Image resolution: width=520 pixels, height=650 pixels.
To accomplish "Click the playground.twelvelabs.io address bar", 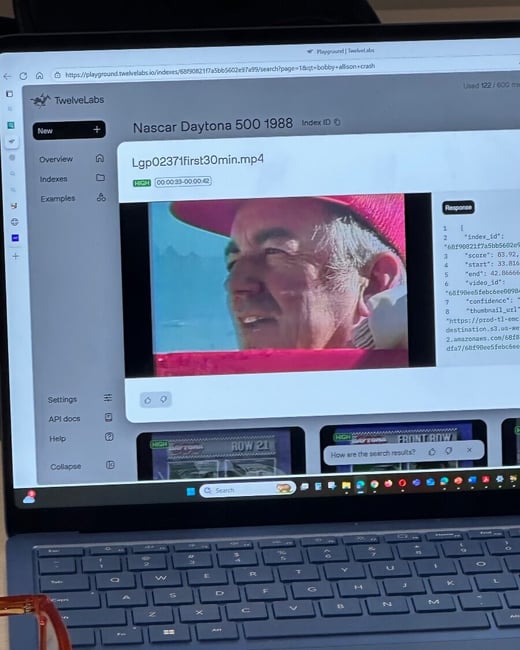I will [x=220, y=70].
